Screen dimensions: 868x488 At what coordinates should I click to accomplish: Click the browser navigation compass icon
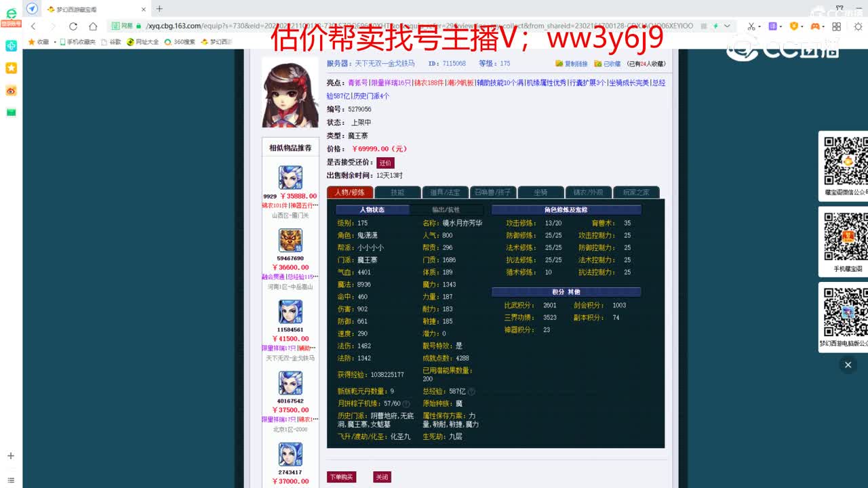pyautogui.click(x=32, y=9)
